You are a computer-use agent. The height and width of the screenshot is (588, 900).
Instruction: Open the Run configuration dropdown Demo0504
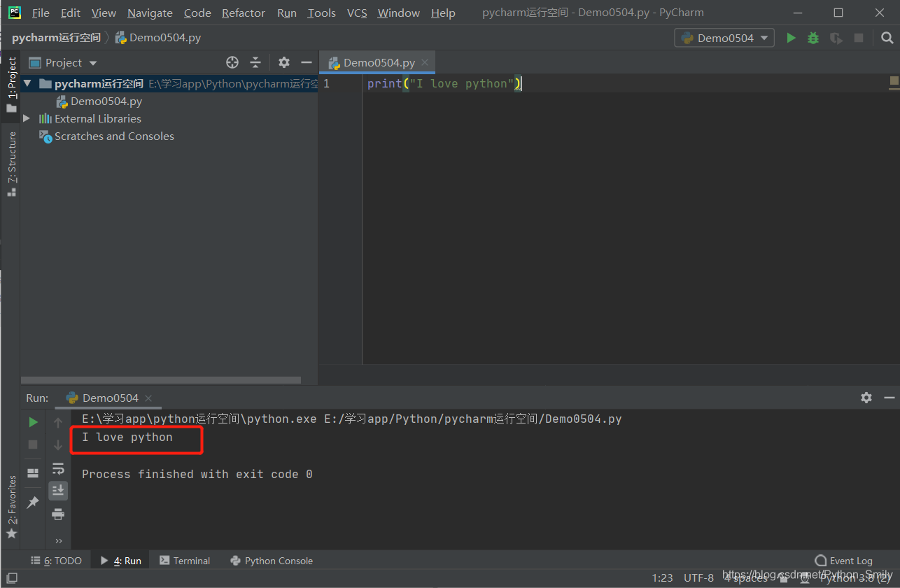724,38
